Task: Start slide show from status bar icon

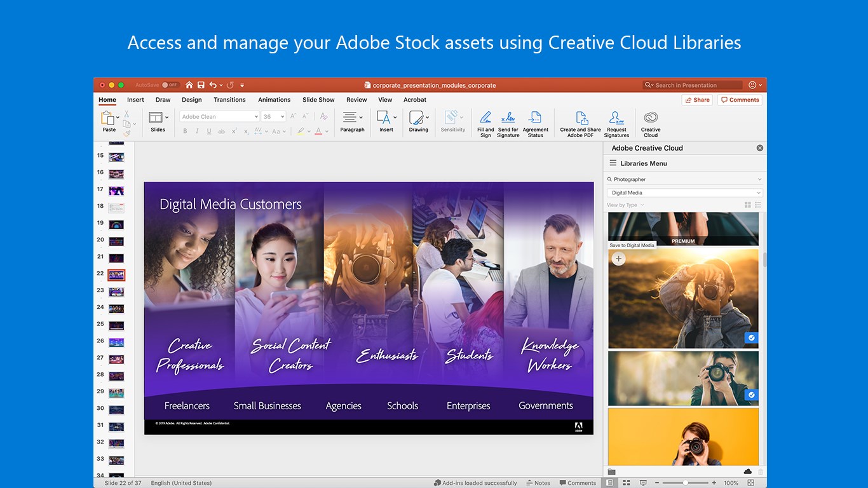Action: click(643, 483)
